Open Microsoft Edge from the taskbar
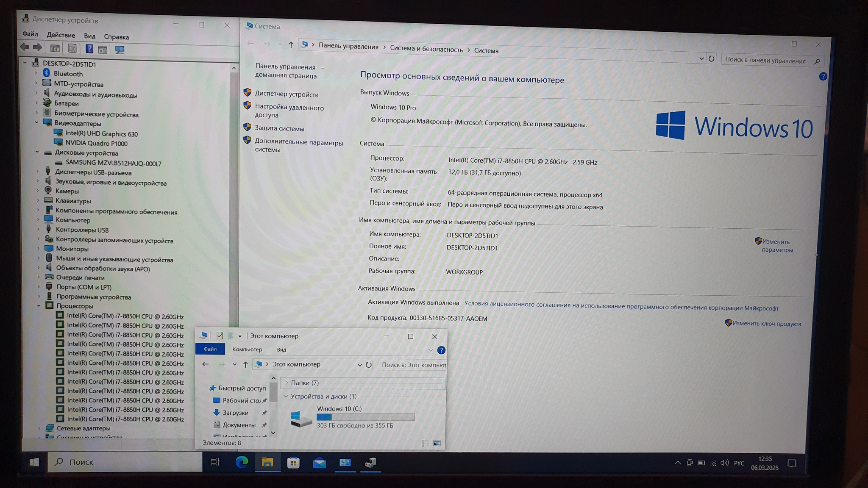This screenshot has height=488, width=868. (x=242, y=462)
